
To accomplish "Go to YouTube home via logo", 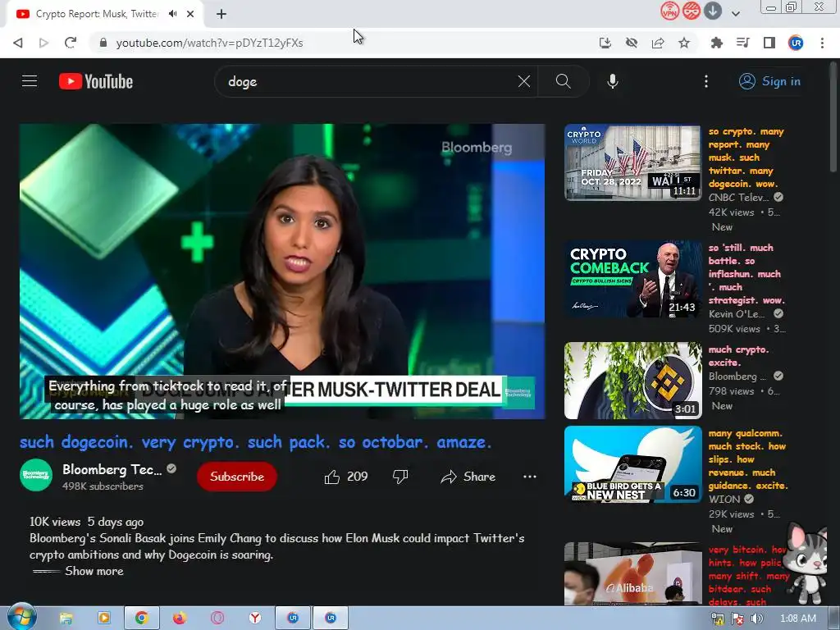I will (x=96, y=81).
